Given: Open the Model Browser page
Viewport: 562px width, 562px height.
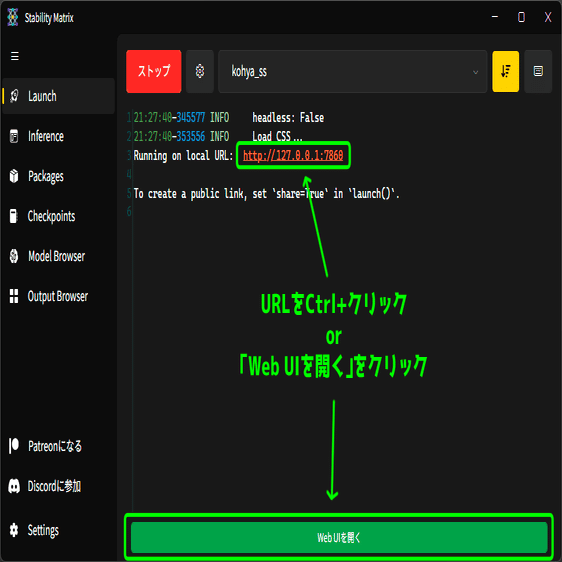Looking at the screenshot, I should tap(58, 256).
